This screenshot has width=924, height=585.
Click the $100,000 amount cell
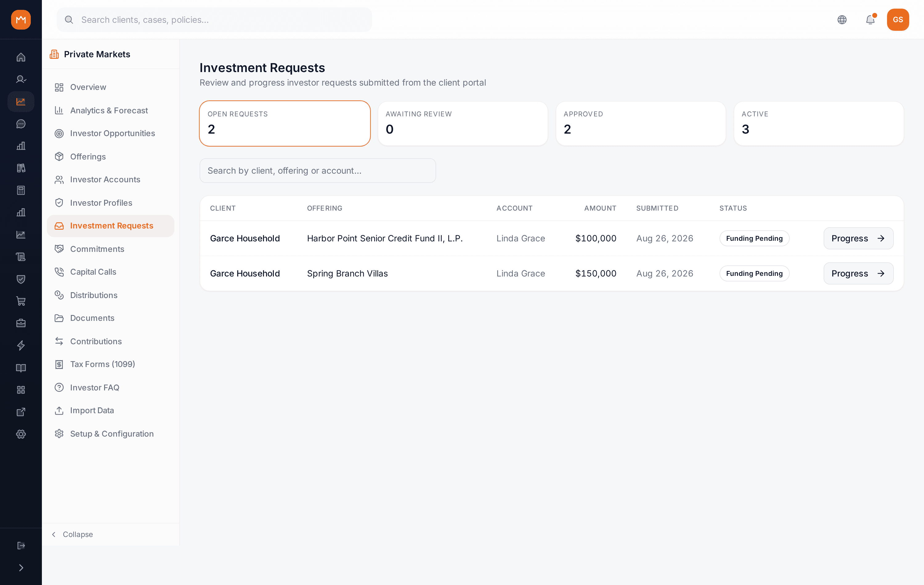click(x=596, y=238)
